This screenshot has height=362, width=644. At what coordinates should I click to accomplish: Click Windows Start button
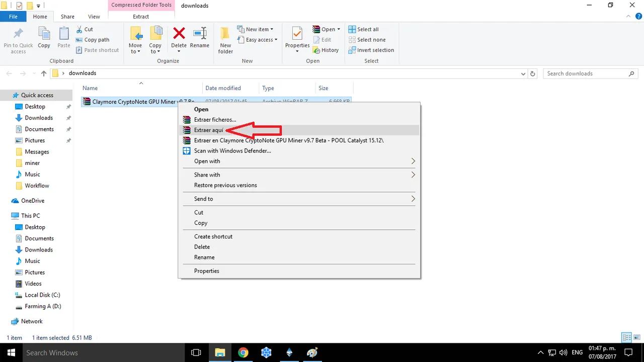click(11, 352)
